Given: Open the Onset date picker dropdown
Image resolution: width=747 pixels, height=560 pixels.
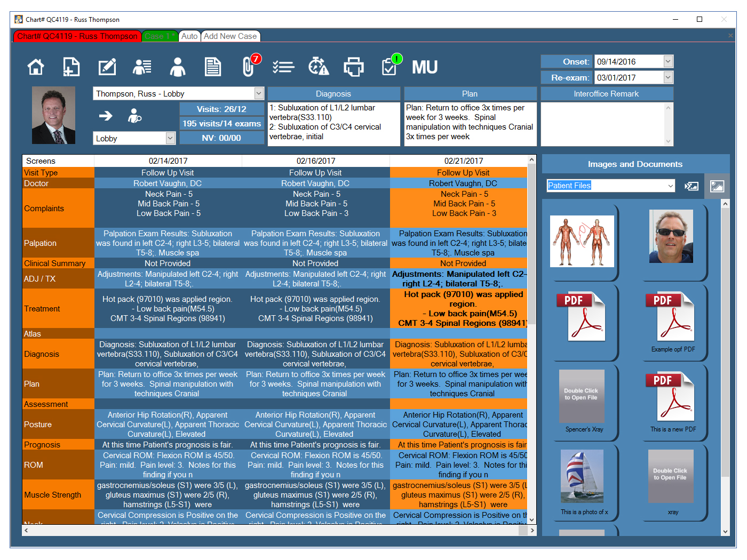Looking at the screenshot, I should point(668,61).
